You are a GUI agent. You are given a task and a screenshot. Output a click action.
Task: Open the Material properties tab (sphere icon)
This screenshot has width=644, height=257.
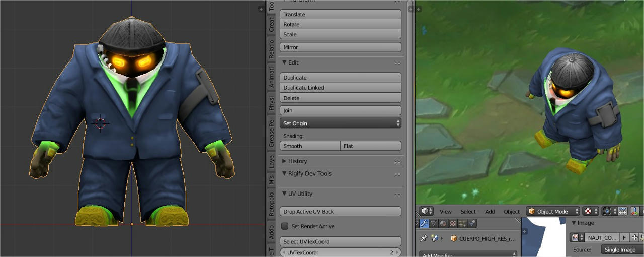pos(443,223)
